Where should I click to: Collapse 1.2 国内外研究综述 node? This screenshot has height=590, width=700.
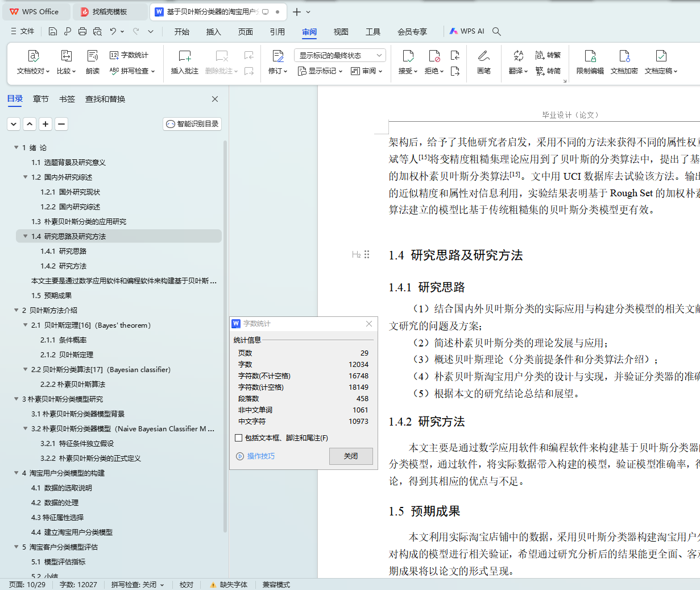coord(25,177)
